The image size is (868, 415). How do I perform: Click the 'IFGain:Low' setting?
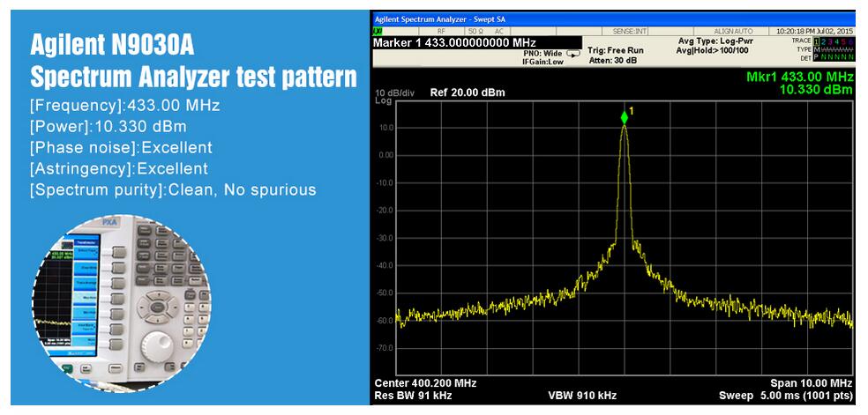point(542,62)
